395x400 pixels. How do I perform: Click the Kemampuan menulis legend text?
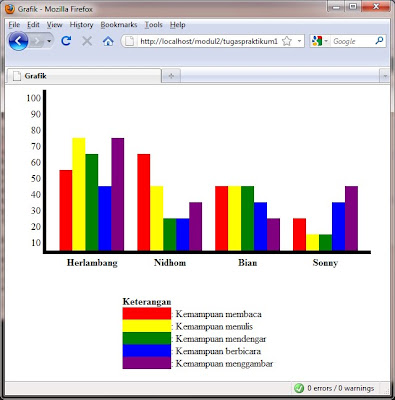click(x=214, y=326)
